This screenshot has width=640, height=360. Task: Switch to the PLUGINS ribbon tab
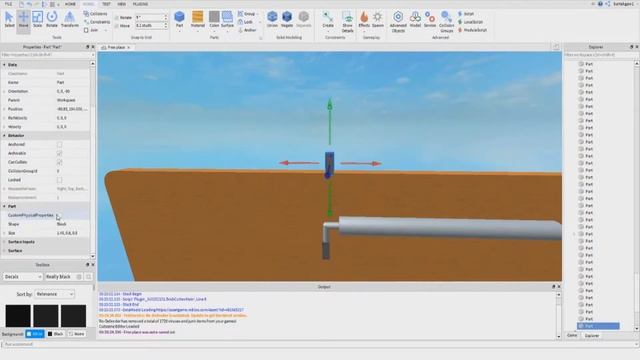tap(140, 4)
